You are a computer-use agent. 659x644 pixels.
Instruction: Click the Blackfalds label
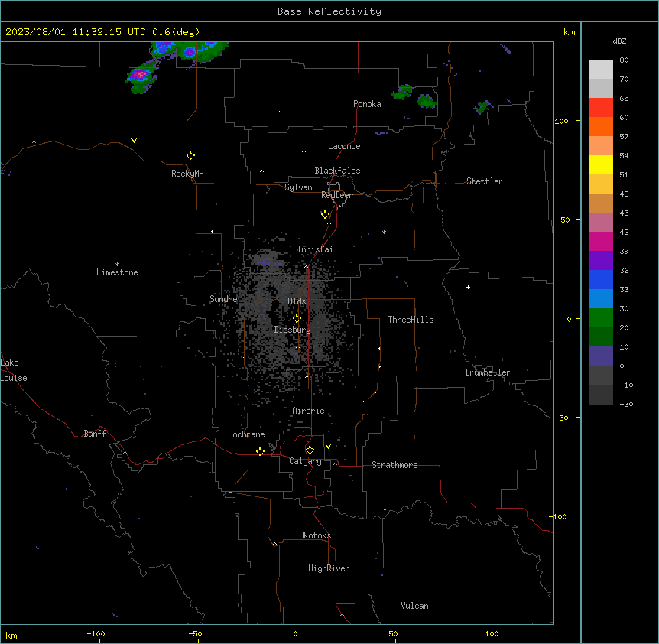coord(337,171)
